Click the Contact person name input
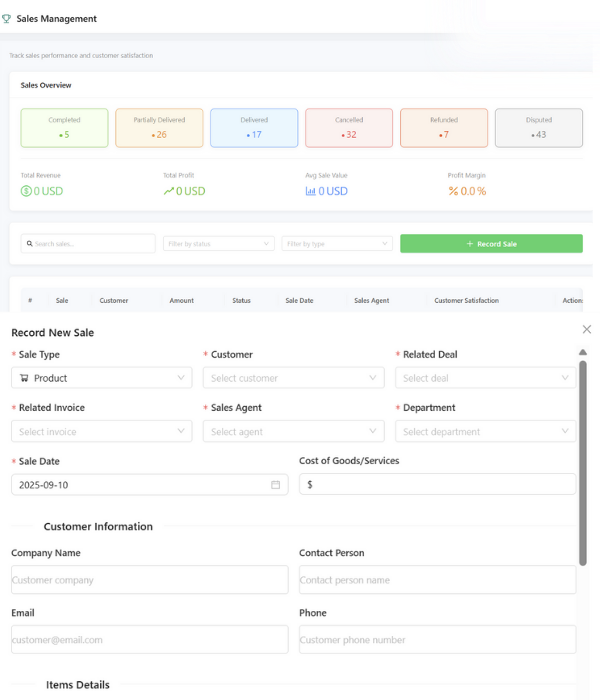Image resolution: width=600 pixels, height=700 pixels. 438,580
